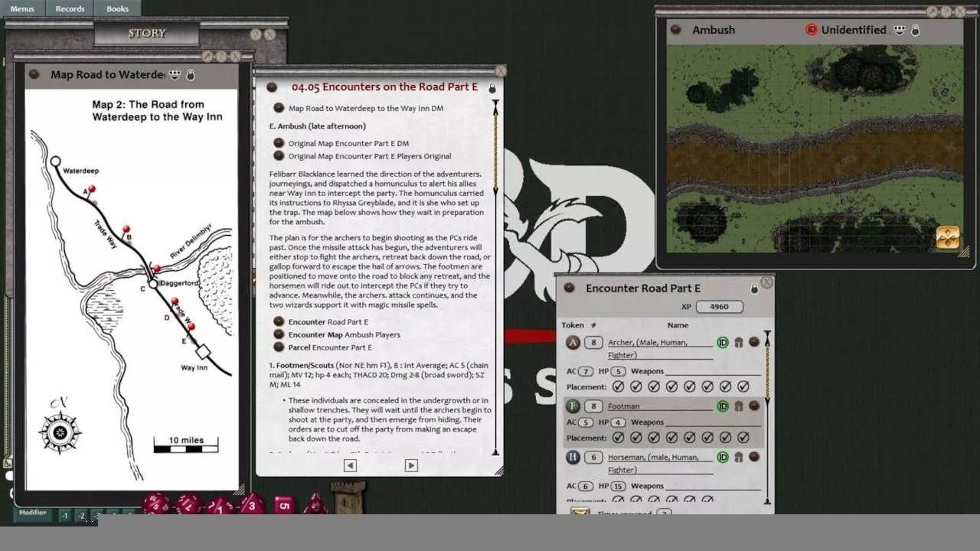The height and width of the screenshot is (551, 980).
Task: Click the faction helmet icon for the Archer
Action: click(739, 342)
